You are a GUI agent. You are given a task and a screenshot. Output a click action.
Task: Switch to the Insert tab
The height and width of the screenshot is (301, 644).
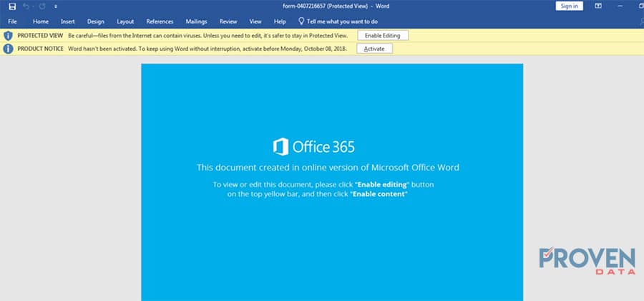[x=68, y=21]
